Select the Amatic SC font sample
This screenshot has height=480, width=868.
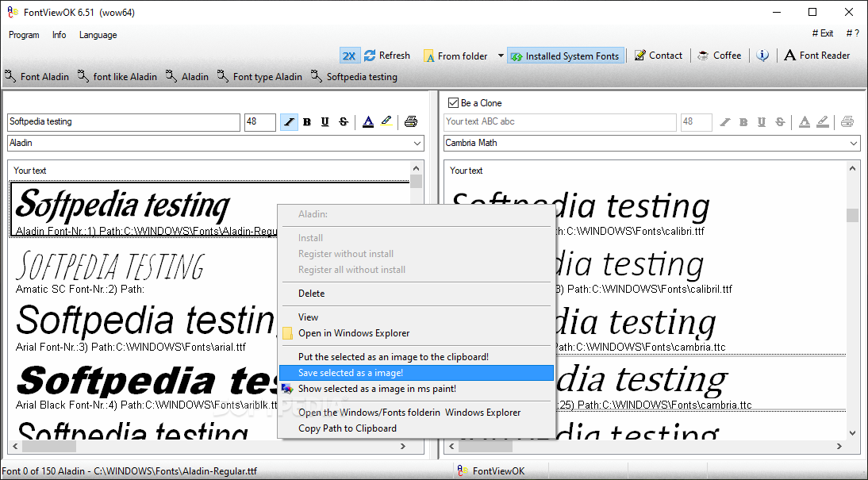click(x=110, y=267)
